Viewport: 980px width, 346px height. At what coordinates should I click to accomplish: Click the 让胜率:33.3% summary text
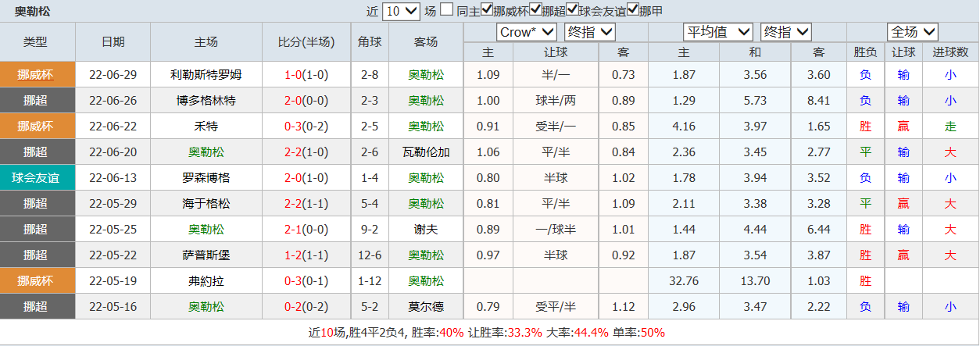pos(505,333)
